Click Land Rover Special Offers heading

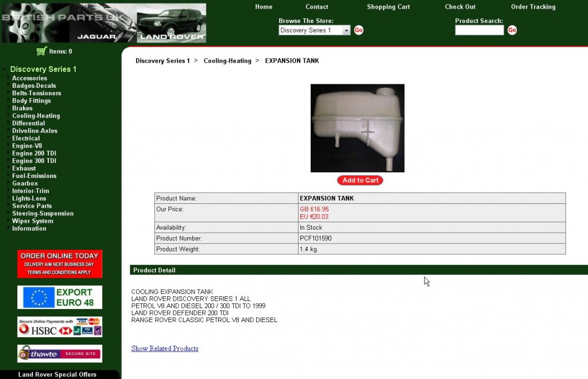coord(57,374)
